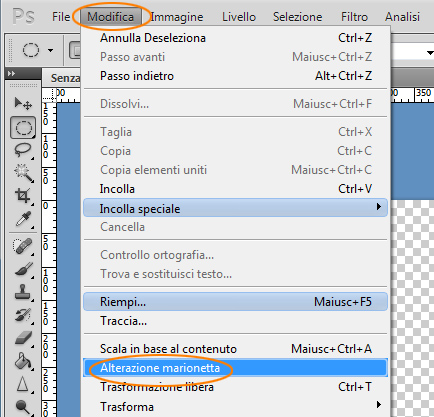Expand the Trasforma submenu
Image resolution: width=434 pixels, height=417 pixels.
[235, 406]
